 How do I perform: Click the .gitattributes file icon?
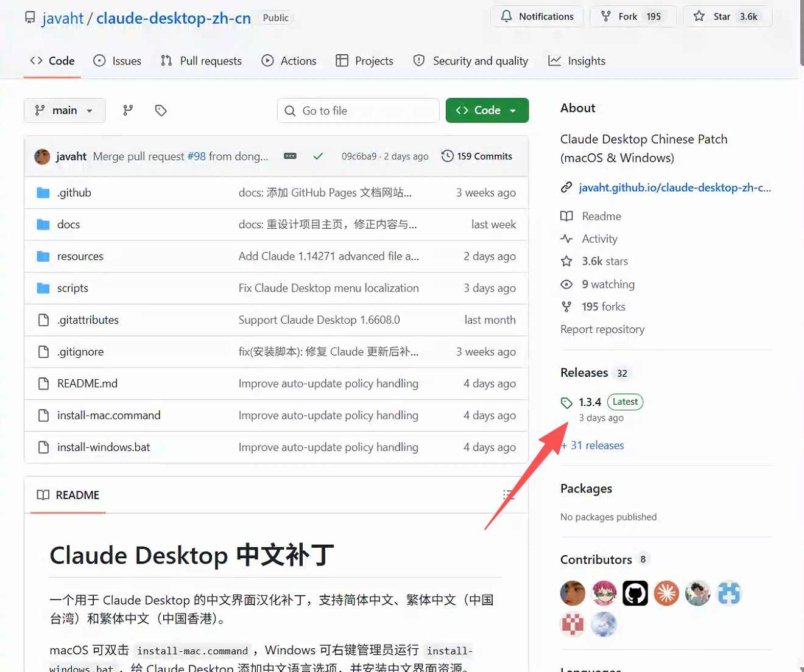pos(43,320)
